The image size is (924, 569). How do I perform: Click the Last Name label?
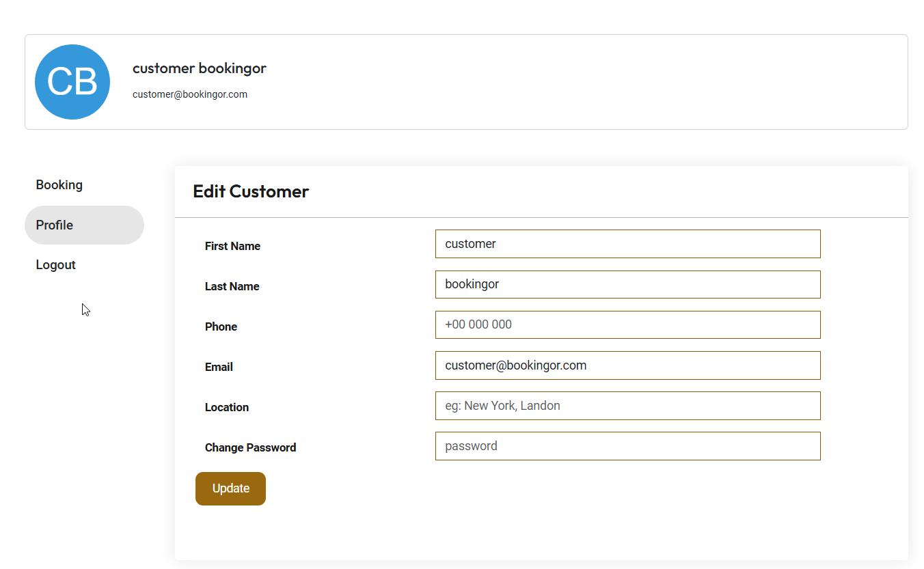(x=232, y=286)
